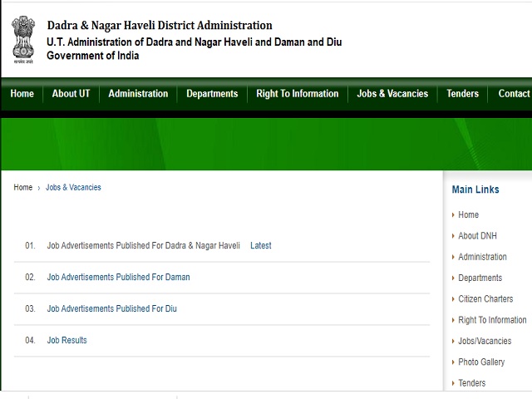Click the Government of India header text
The height and width of the screenshot is (399, 532).
[x=92, y=56]
